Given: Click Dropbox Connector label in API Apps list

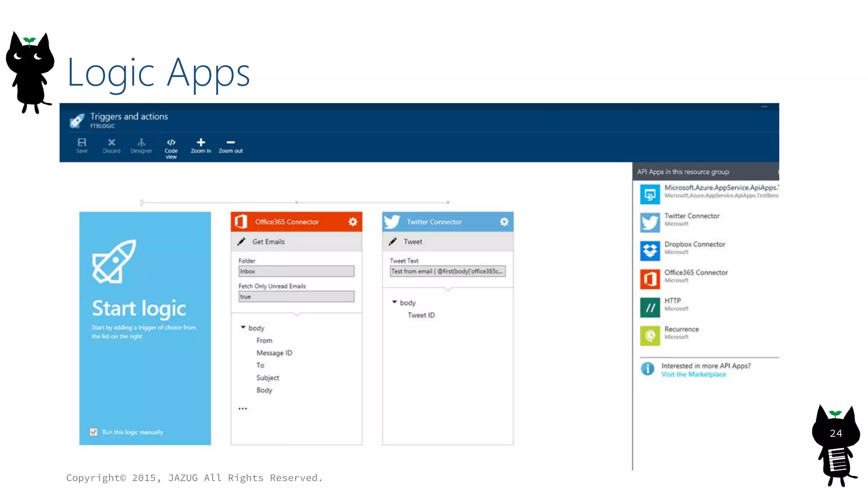Looking at the screenshot, I should 695,244.
